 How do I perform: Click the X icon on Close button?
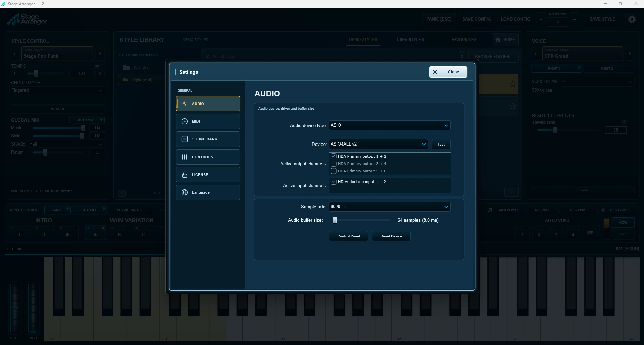click(435, 72)
